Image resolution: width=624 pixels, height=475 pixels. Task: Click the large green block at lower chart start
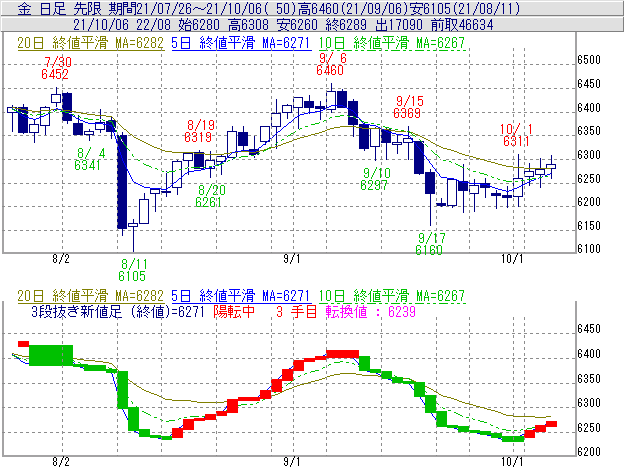click(x=51, y=355)
